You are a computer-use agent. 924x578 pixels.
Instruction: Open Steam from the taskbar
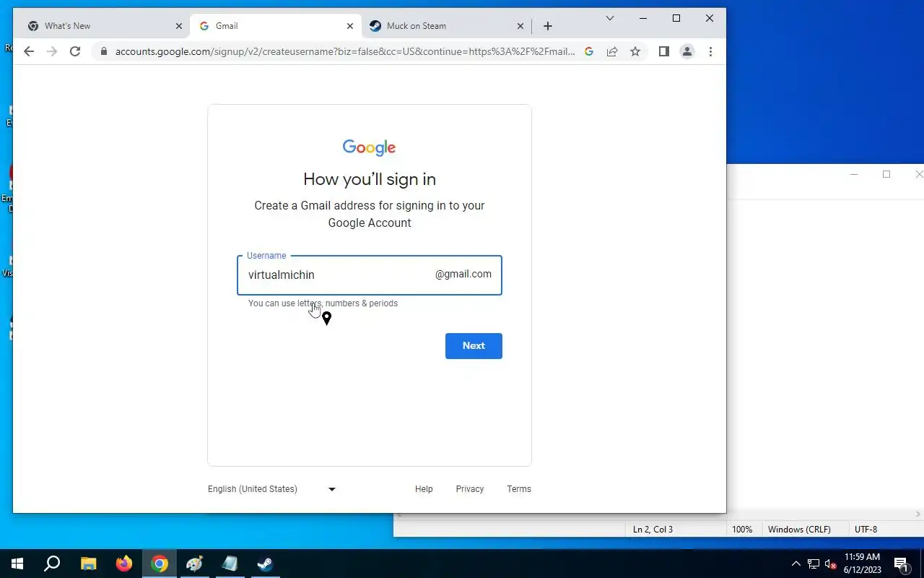[x=265, y=564]
